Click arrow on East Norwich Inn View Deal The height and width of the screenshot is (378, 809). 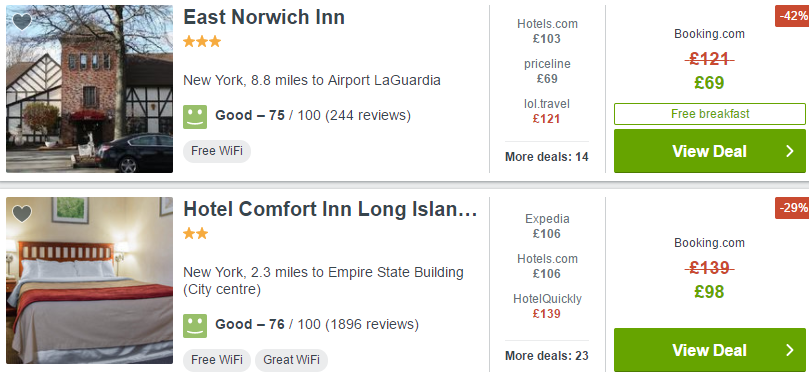click(x=789, y=151)
